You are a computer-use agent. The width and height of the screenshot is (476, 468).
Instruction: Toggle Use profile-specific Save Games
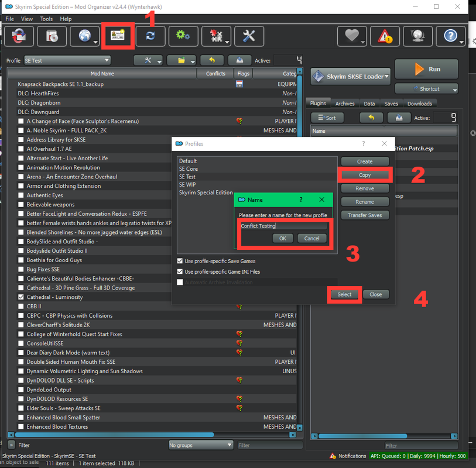click(x=180, y=261)
